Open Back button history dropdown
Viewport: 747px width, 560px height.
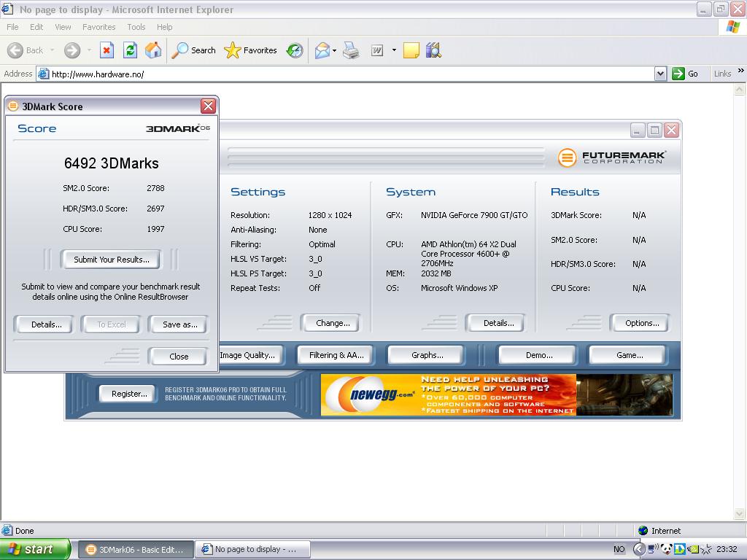(52, 50)
